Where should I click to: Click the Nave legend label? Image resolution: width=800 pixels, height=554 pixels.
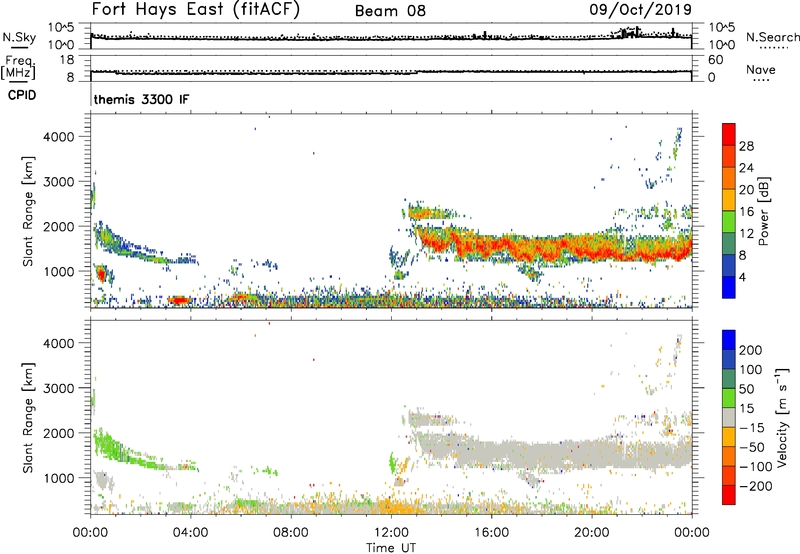(x=761, y=69)
